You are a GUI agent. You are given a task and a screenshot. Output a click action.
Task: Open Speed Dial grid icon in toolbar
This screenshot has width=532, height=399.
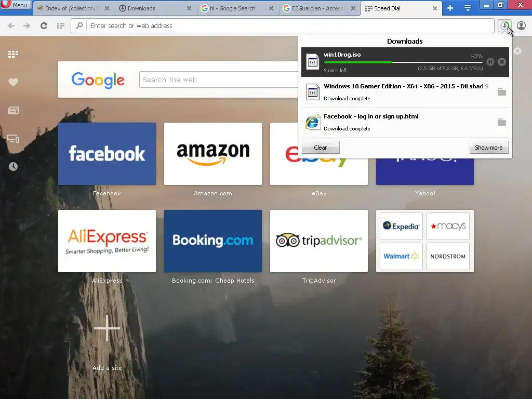(61, 26)
